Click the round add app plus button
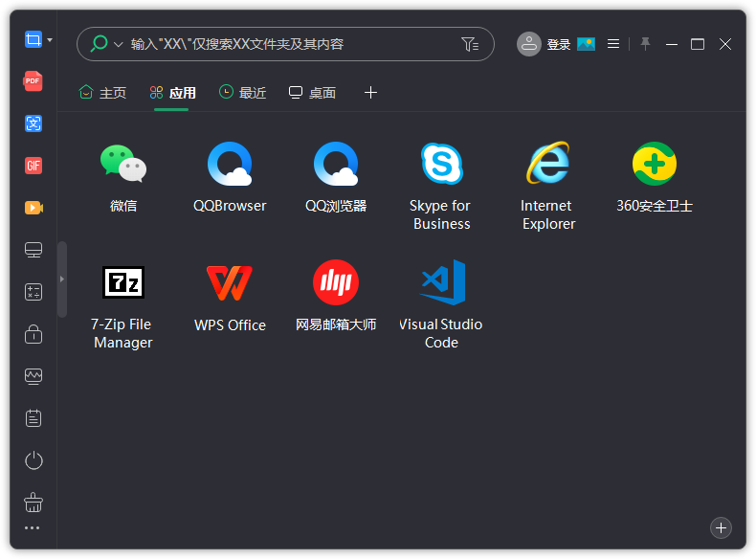The width and height of the screenshot is (756, 559). tap(721, 527)
